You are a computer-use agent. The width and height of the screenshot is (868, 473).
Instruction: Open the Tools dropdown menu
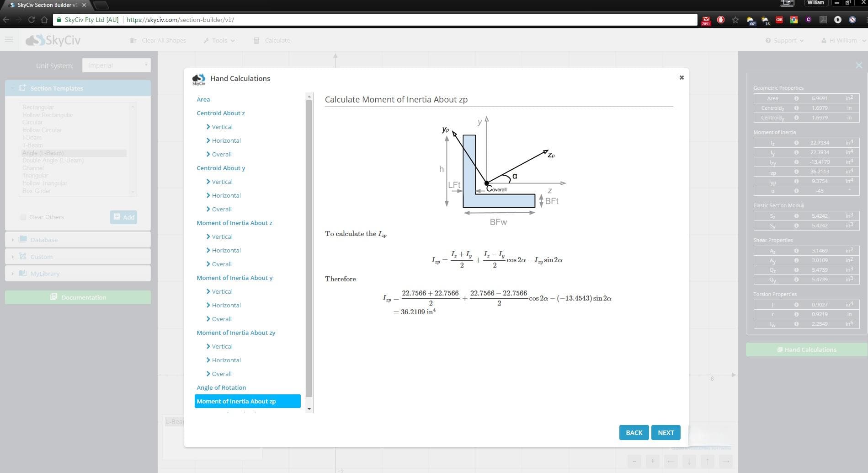[219, 40]
